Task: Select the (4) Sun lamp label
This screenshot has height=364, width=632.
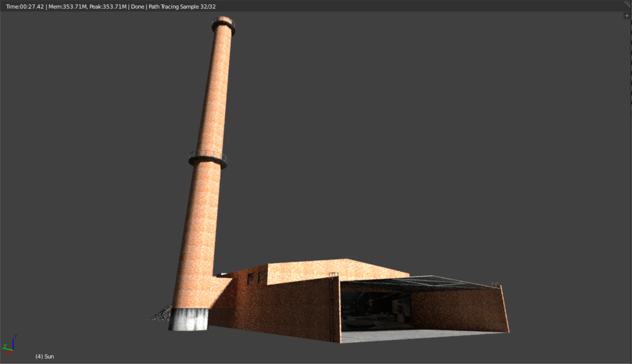Action: click(x=45, y=356)
